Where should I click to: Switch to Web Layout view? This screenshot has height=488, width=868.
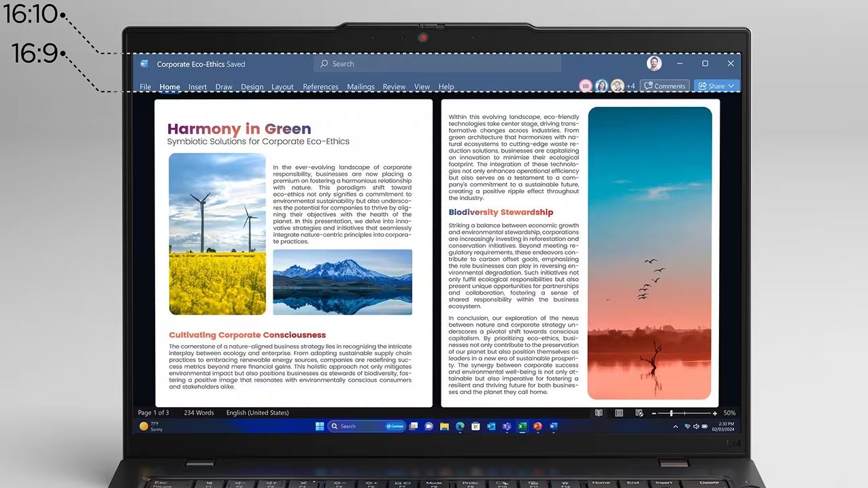point(639,413)
